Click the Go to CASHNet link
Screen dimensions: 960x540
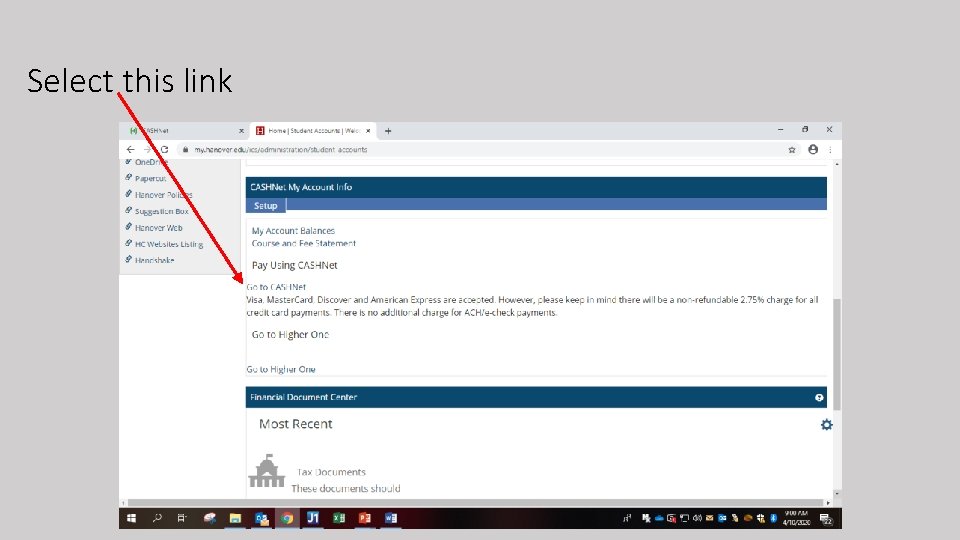276,287
